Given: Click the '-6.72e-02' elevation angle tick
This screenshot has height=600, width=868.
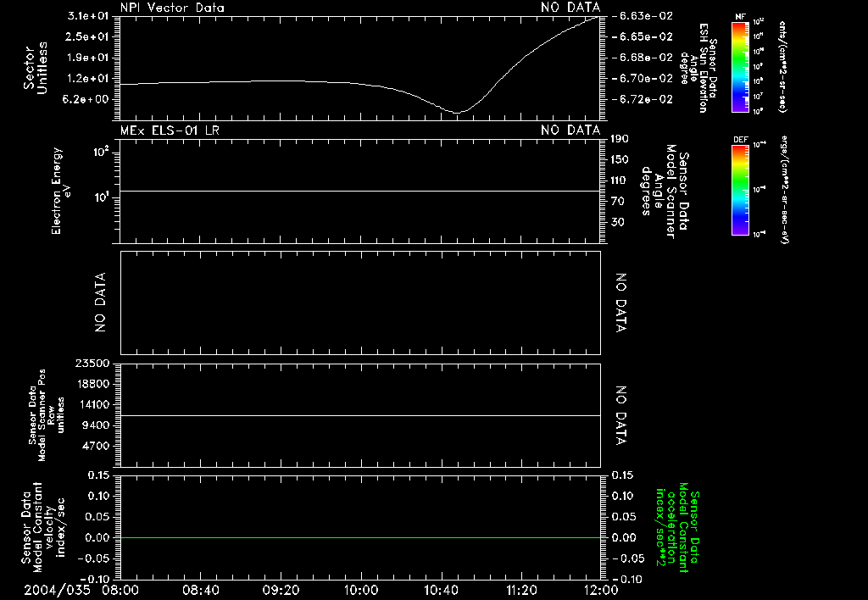Looking at the screenshot, I should 643,99.
